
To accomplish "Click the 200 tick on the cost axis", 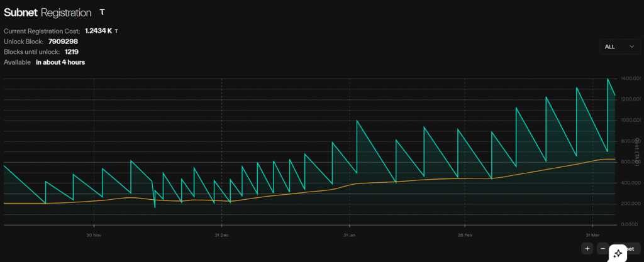I will (x=631, y=204).
